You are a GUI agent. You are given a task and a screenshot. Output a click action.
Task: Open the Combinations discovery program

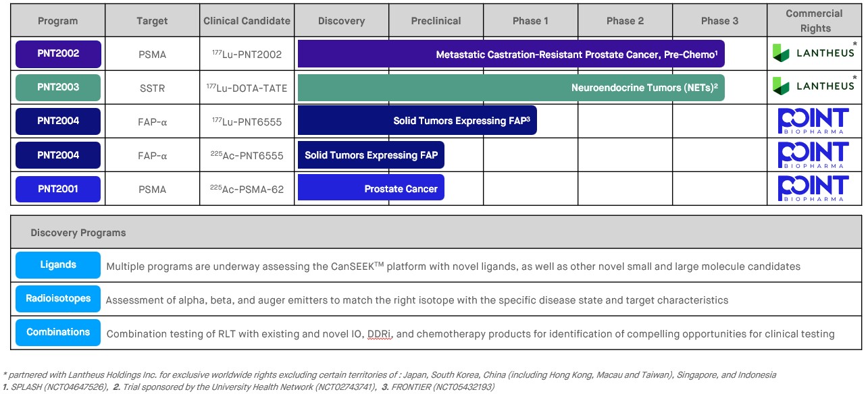[x=58, y=333]
